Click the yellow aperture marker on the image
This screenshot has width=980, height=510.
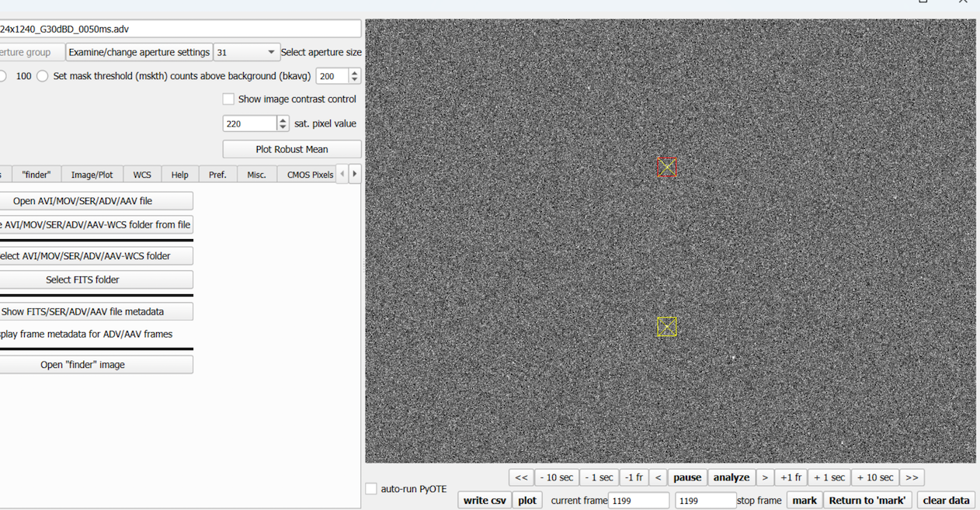666,327
